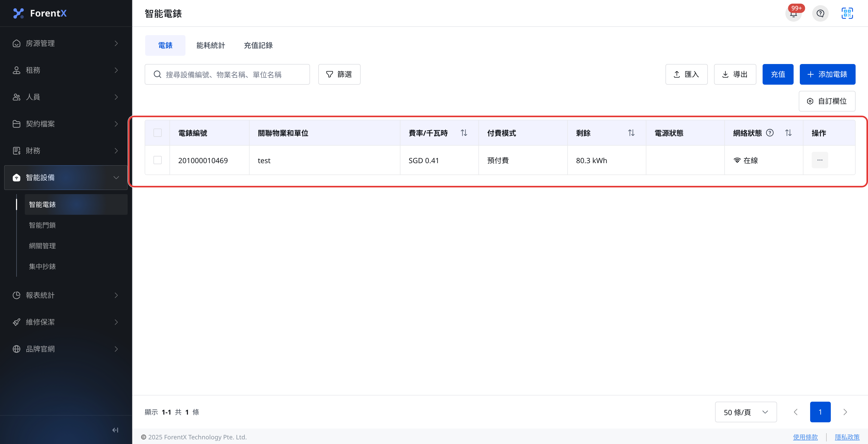Screen dimensions: 868x444
Task: Expand the 契約檔案 menu
Action: [x=66, y=124]
